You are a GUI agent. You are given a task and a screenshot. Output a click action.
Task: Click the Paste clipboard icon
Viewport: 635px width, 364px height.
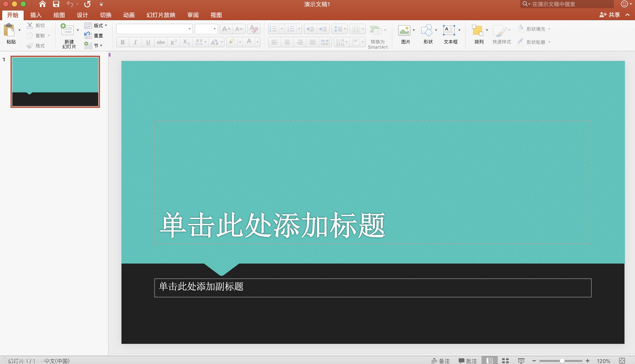click(x=9, y=30)
